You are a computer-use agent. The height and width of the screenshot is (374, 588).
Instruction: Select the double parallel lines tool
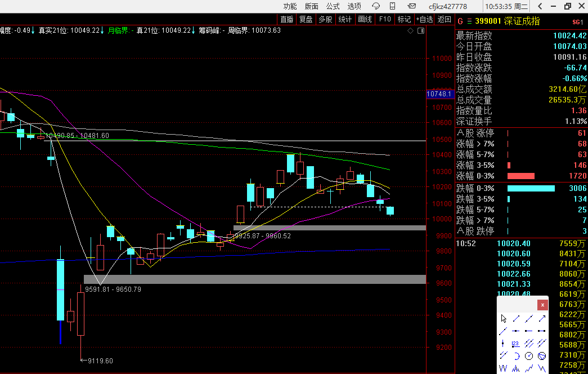tap(542, 343)
